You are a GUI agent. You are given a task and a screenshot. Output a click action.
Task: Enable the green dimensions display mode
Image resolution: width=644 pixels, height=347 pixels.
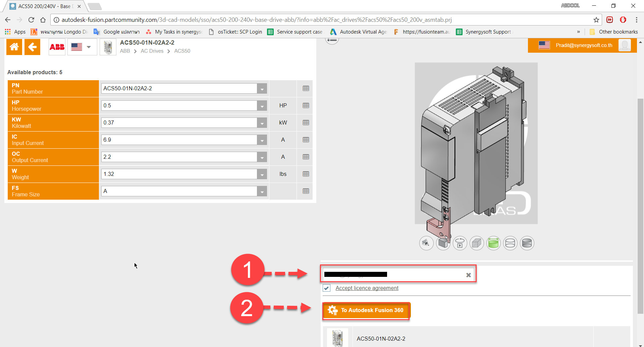pos(493,243)
